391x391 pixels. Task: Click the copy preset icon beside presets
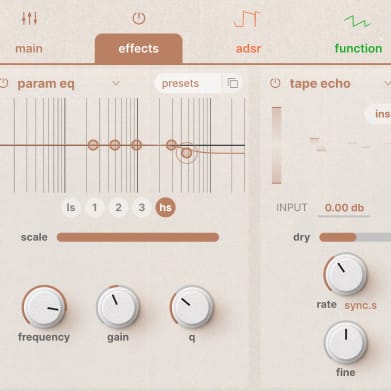pyautogui.click(x=233, y=83)
